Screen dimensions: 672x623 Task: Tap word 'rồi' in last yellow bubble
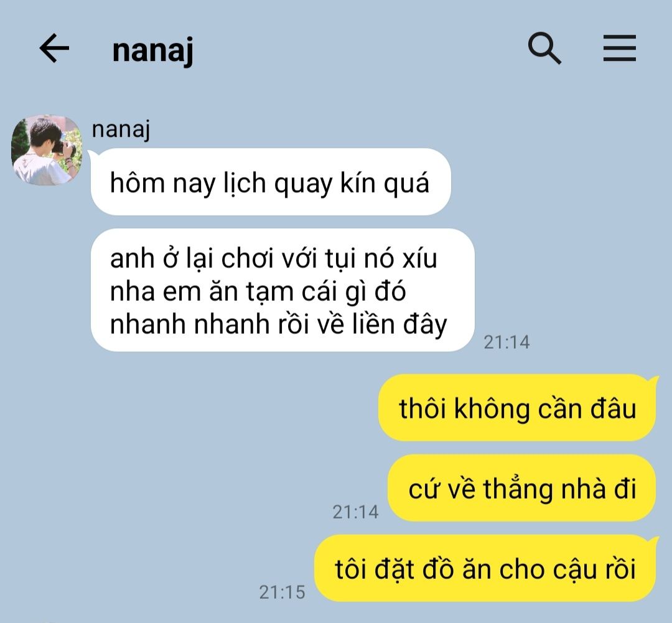620,570
